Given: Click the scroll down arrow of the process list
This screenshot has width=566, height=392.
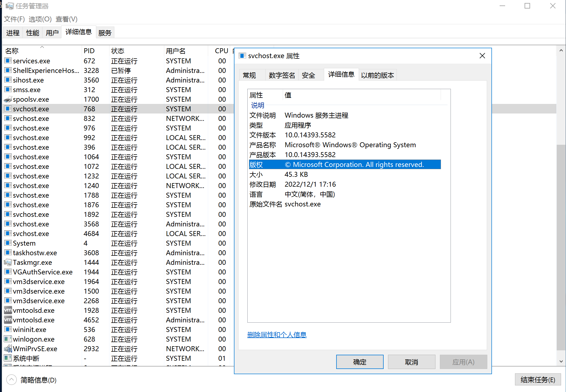Looking at the screenshot, I should click(561, 362).
